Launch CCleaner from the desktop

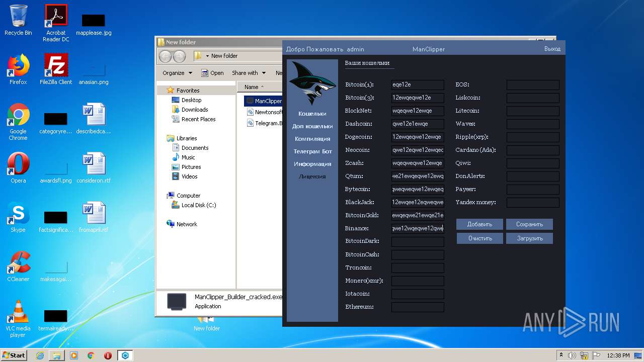(x=18, y=266)
